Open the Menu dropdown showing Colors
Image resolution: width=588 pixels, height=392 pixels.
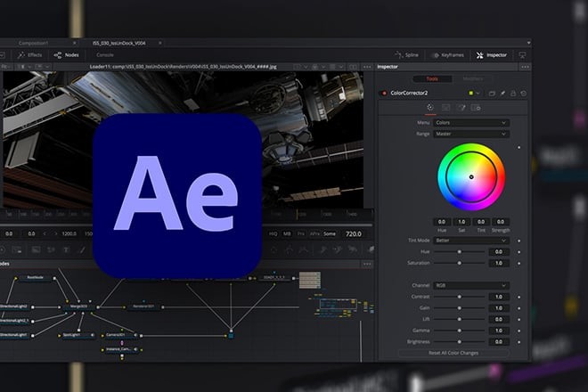(x=471, y=122)
